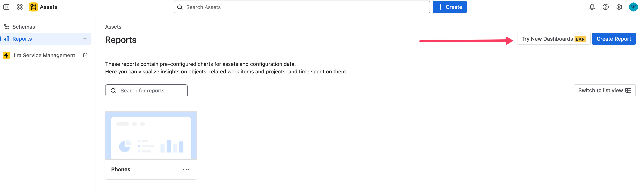Select Schemas in the sidebar
Image resolution: width=644 pixels, height=195 pixels.
pyautogui.click(x=46, y=27)
